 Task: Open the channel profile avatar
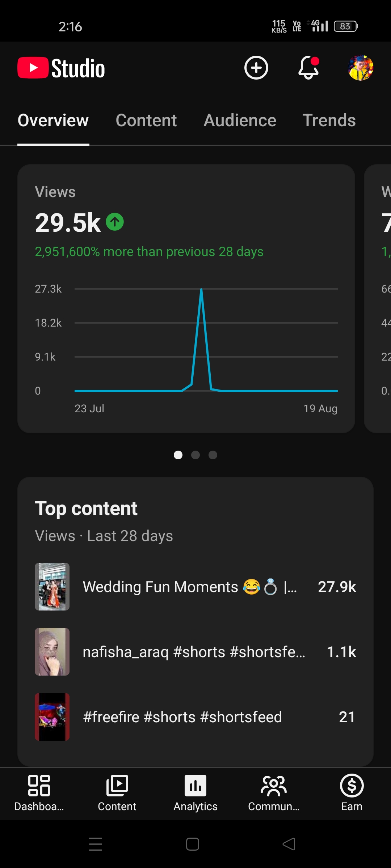361,68
